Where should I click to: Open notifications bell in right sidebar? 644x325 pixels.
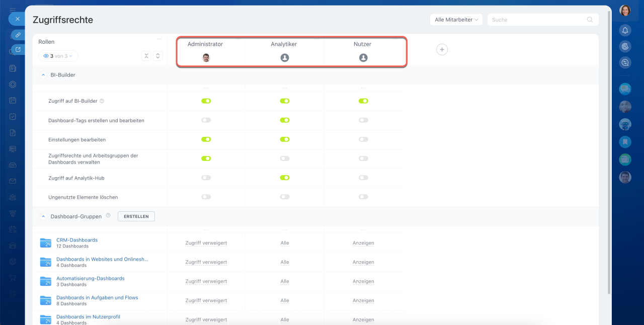coord(625,30)
